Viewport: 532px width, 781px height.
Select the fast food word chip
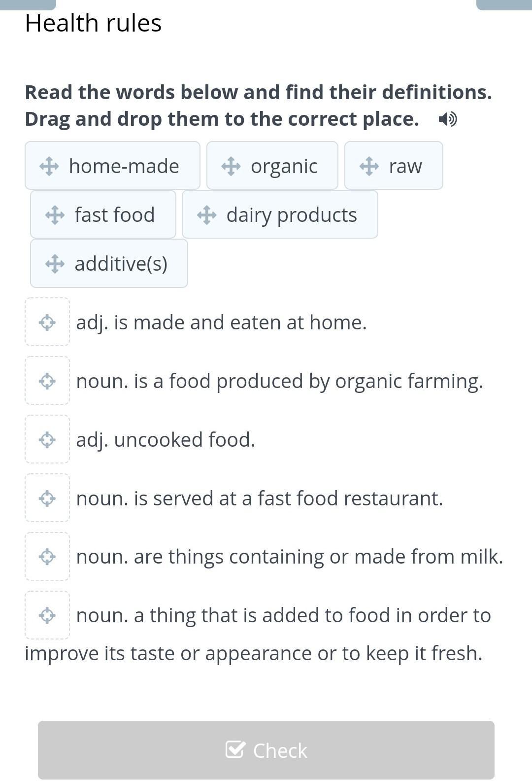[103, 214]
